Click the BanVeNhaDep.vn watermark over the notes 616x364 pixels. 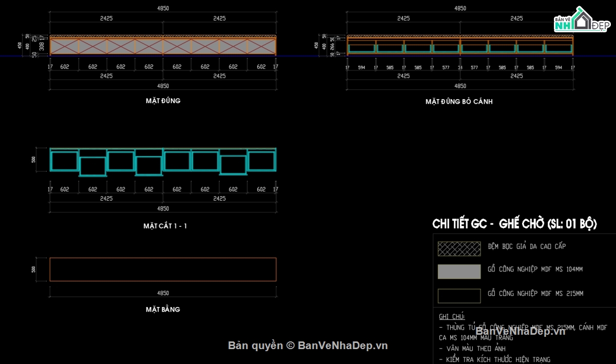tap(520, 331)
